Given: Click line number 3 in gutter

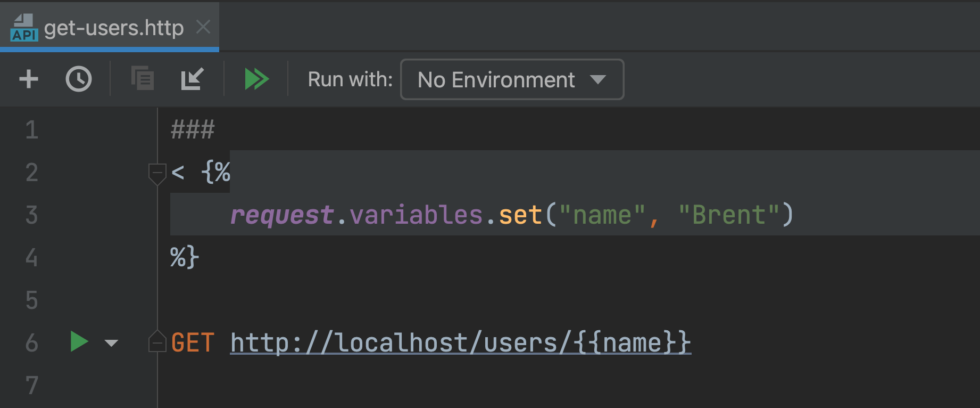Looking at the screenshot, I should tap(31, 215).
